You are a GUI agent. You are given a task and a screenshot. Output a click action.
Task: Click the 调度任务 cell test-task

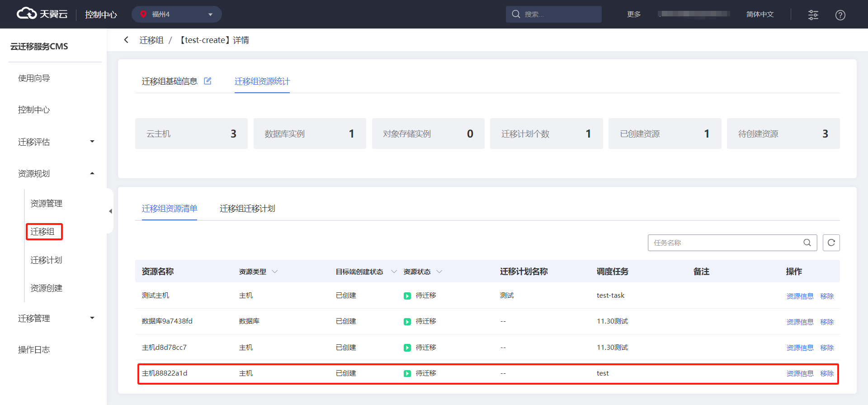[610, 295]
